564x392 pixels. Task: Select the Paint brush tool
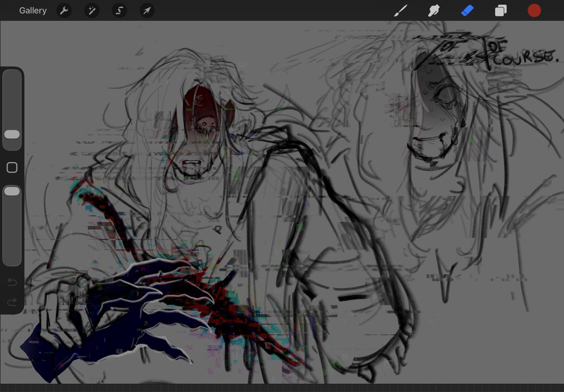tap(400, 10)
